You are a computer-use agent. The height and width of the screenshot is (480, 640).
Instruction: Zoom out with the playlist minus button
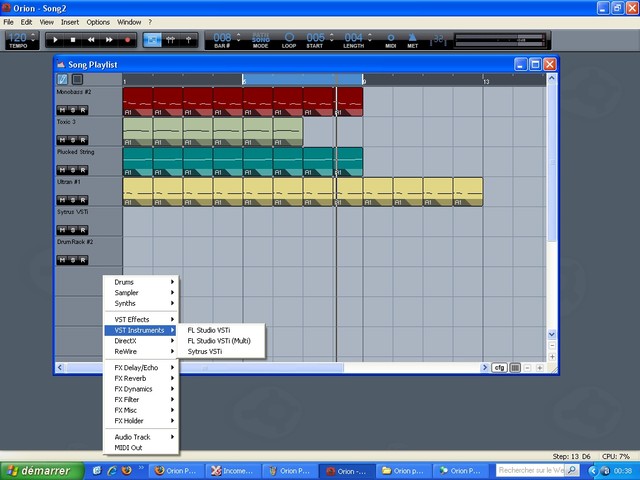tap(527, 368)
